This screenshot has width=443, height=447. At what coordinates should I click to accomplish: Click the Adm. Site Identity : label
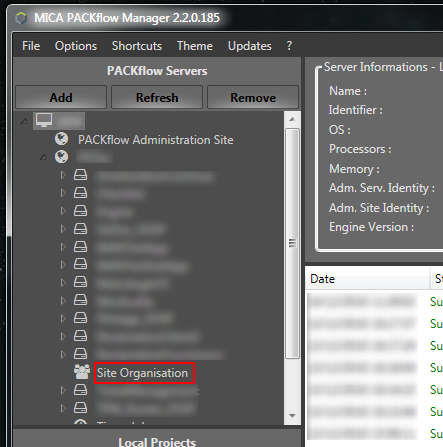click(379, 208)
